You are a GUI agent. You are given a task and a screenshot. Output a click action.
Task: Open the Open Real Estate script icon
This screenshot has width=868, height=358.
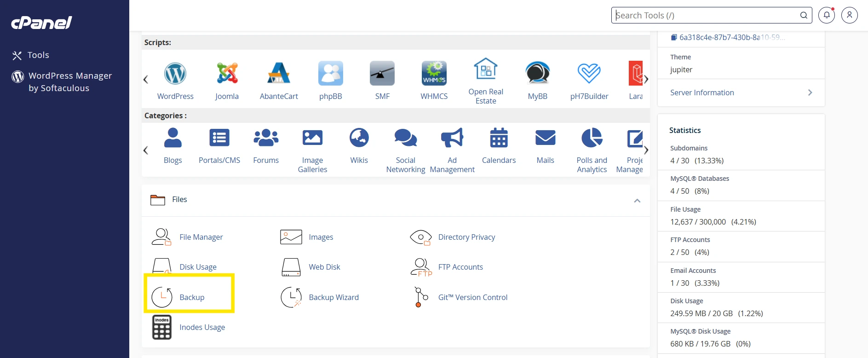(486, 69)
